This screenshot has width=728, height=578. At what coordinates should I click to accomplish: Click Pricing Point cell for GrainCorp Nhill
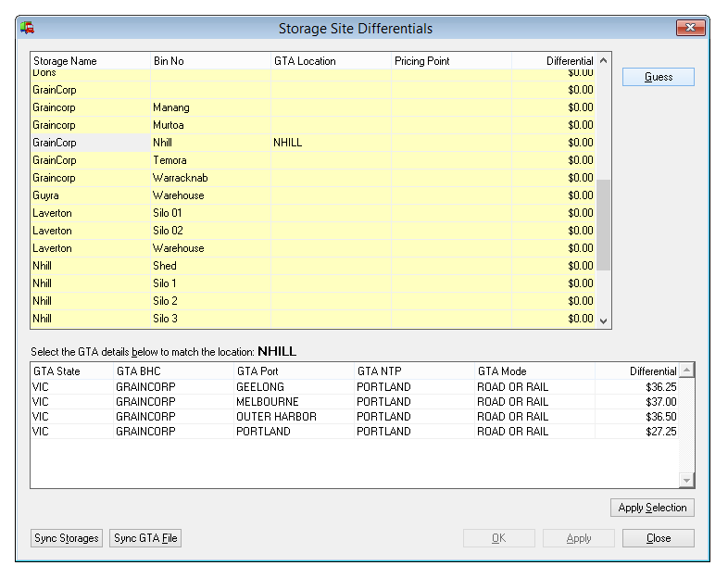pos(450,143)
